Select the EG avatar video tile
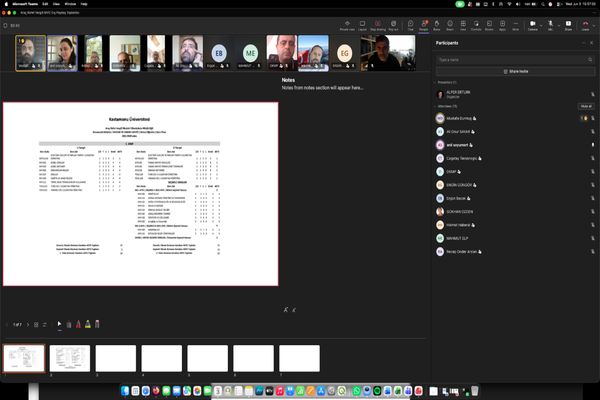The image size is (600, 400). (x=344, y=53)
